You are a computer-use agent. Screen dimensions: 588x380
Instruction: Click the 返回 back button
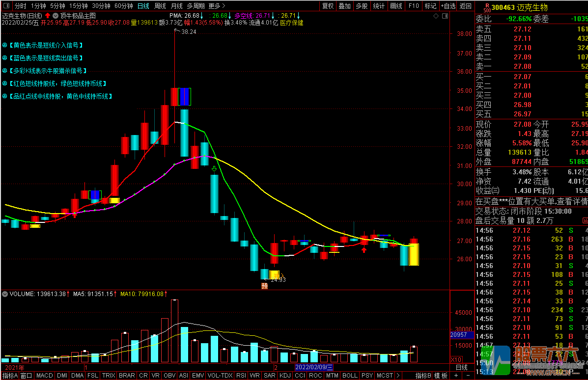click(x=465, y=6)
